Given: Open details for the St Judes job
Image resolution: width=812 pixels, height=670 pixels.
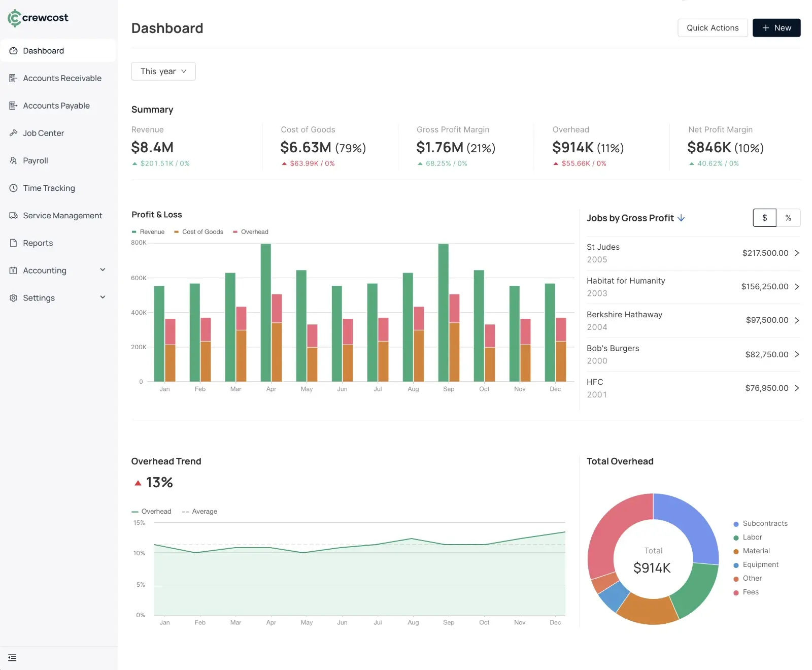Looking at the screenshot, I should click(693, 253).
